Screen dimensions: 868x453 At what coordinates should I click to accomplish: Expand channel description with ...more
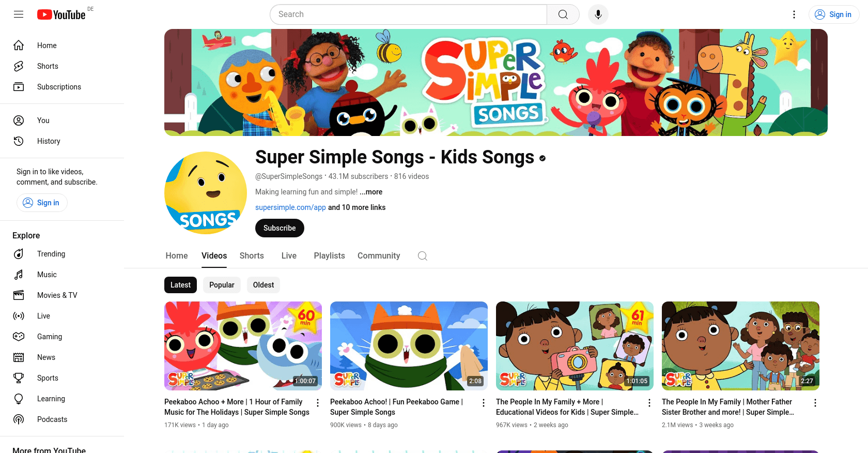[x=371, y=192]
